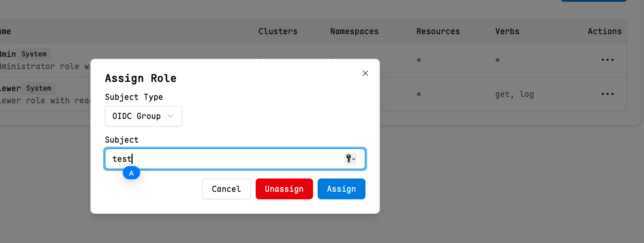Open three-dot actions menu for viewer role

(x=607, y=94)
